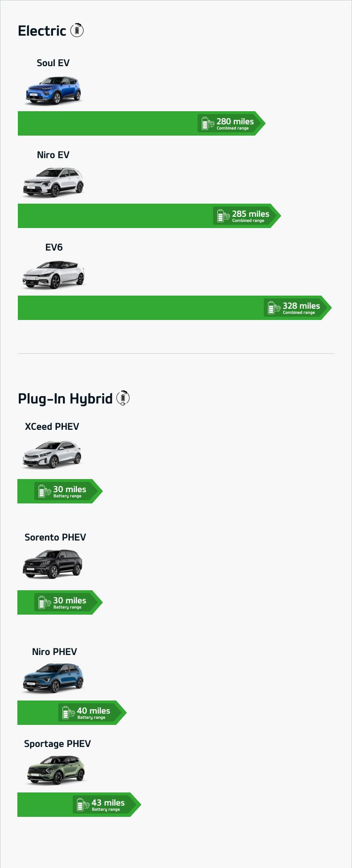
Task: Click the Soul EV model name
Action: click(x=53, y=63)
